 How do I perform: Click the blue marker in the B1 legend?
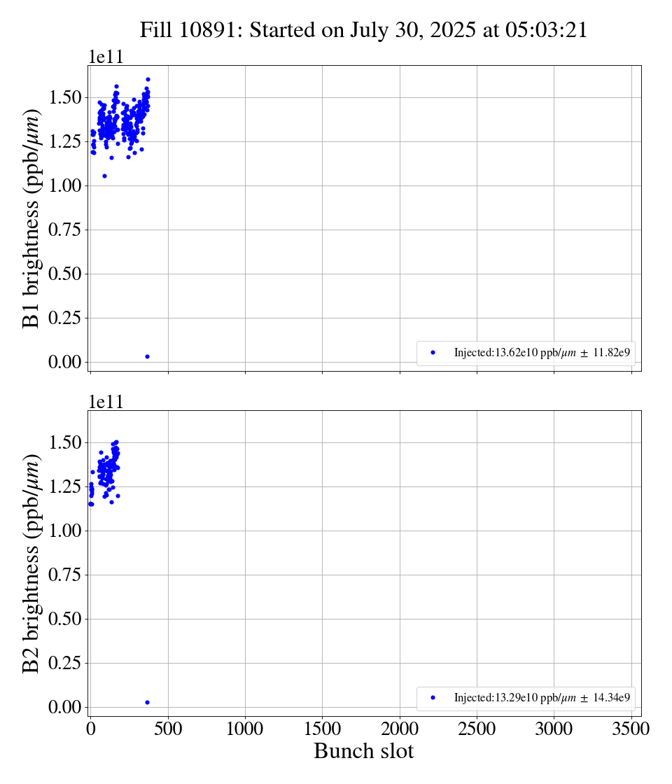pyautogui.click(x=433, y=353)
